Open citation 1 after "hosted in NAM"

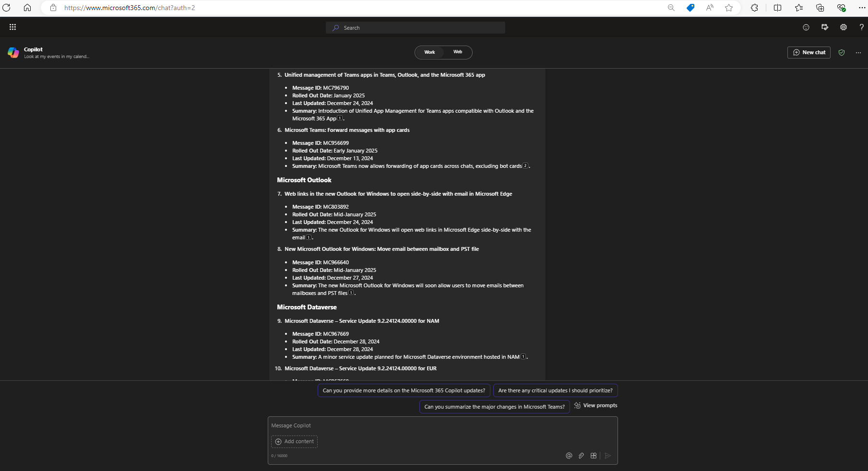[x=523, y=357]
